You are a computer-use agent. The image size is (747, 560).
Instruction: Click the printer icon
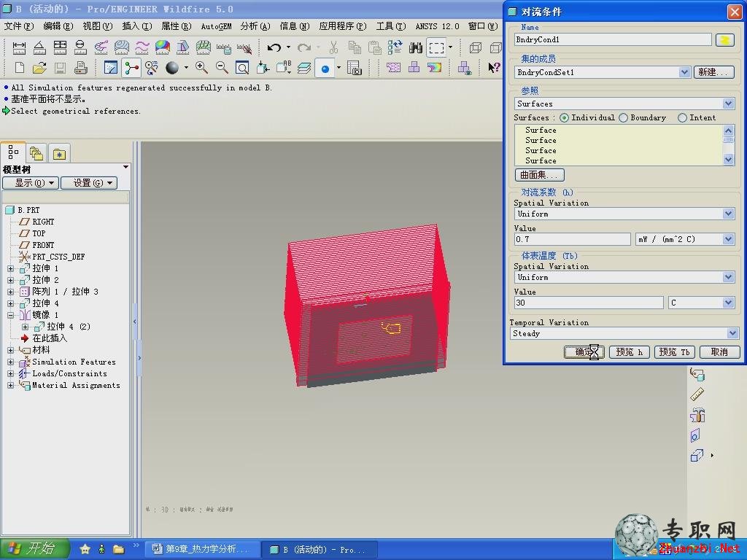(80, 68)
